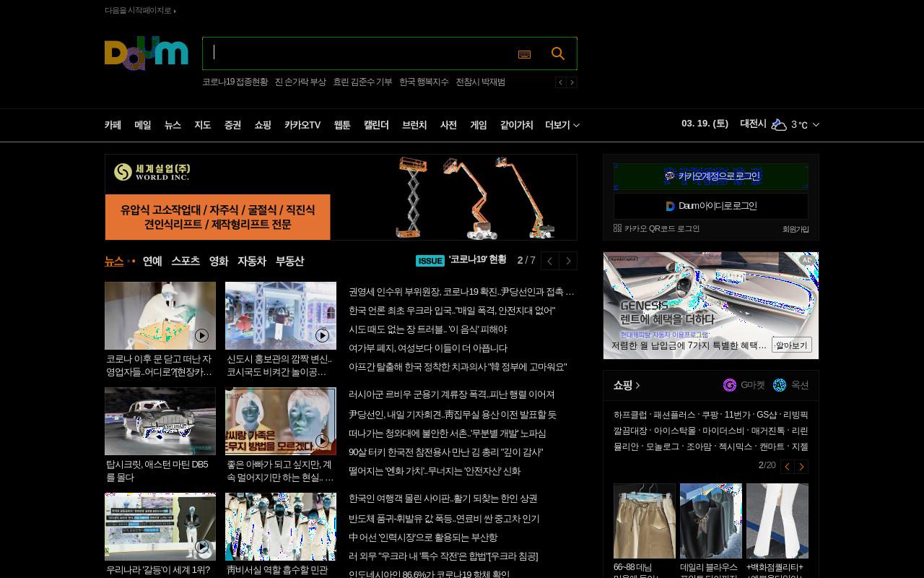Open 쇼핑 in top navigation

[x=263, y=125]
